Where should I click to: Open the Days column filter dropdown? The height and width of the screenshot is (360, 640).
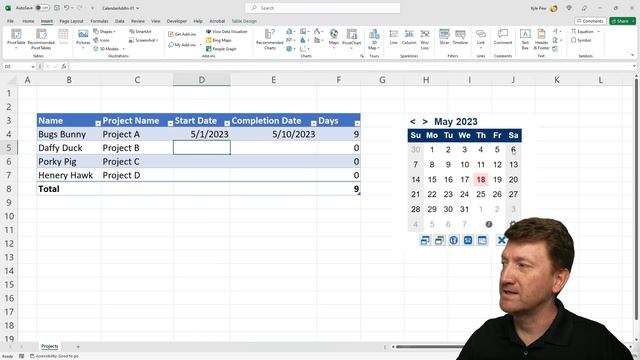pos(357,123)
